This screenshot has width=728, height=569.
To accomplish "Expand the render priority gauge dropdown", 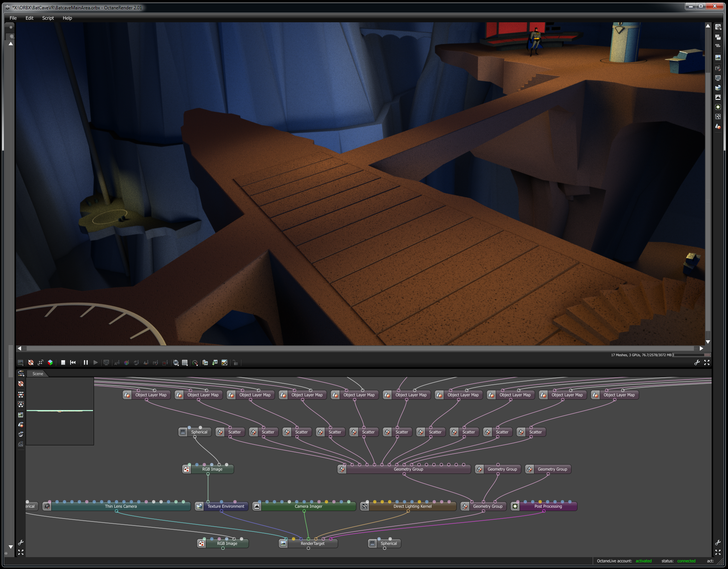I will pos(195,362).
